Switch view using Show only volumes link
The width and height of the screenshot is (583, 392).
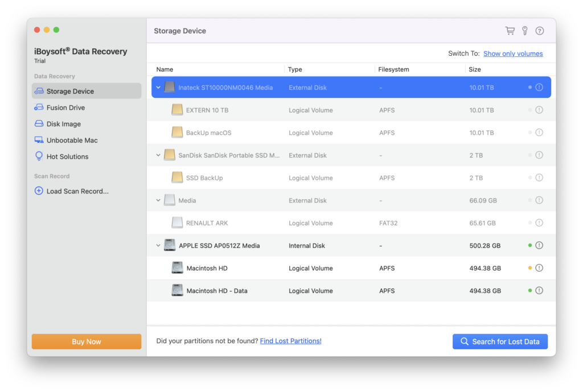[513, 53]
